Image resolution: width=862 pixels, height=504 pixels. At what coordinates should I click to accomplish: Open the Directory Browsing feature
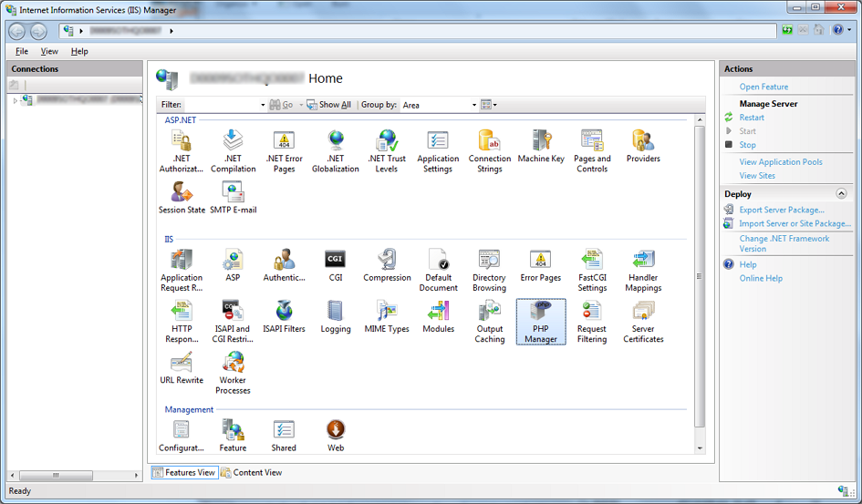489,271
